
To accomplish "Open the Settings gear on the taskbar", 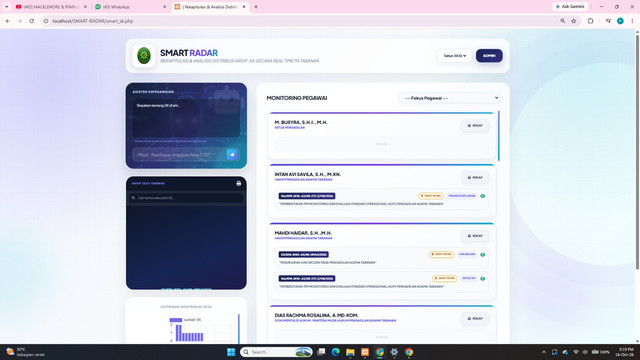I will [394, 352].
